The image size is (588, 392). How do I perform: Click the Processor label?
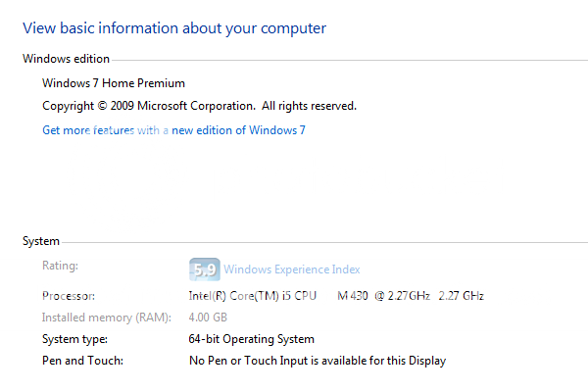point(69,296)
